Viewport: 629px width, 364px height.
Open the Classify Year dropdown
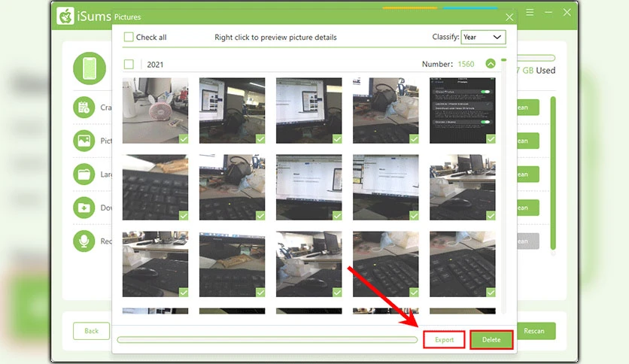(483, 38)
